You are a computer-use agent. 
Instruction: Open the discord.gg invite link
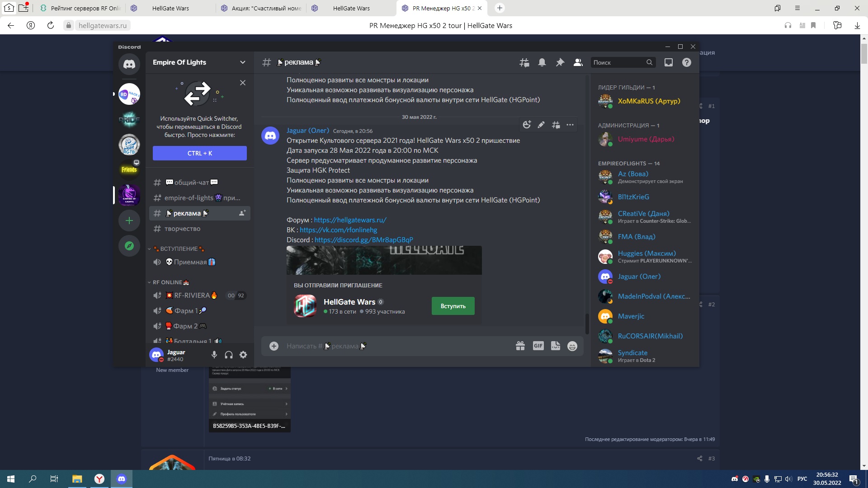coord(363,240)
